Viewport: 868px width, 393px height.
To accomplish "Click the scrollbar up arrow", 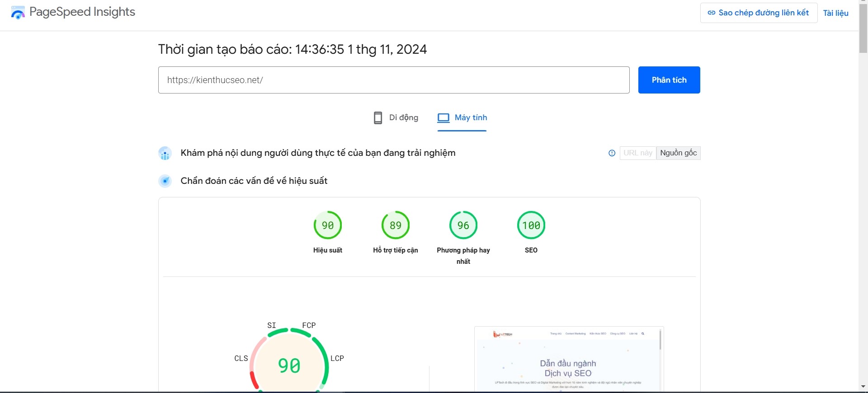I will (x=863, y=2).
